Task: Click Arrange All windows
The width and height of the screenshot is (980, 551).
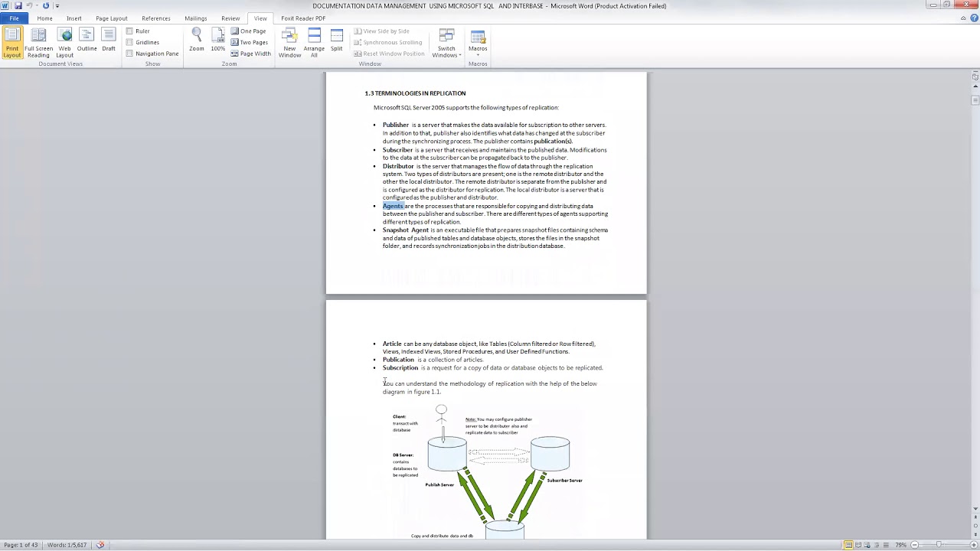Action: tap(314, 43)
